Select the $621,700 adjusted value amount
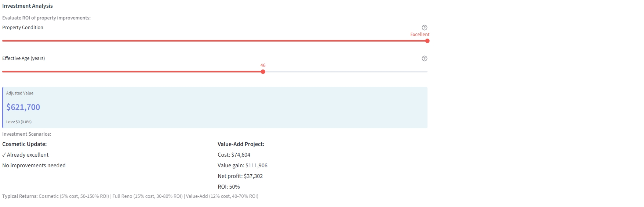The width and height of the screenshot is (644, 207). coord(23,107)
